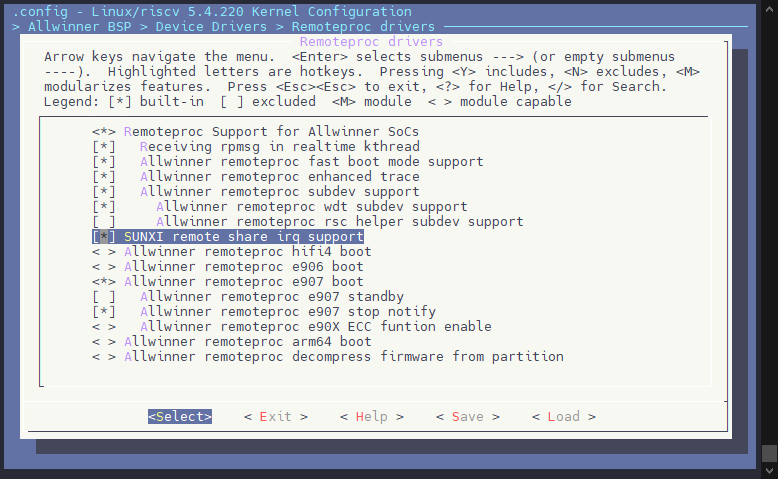Toggle remoteproc e907 stop notify checkbox
Screen dimensions: 778x479
(x=104, y=312)
